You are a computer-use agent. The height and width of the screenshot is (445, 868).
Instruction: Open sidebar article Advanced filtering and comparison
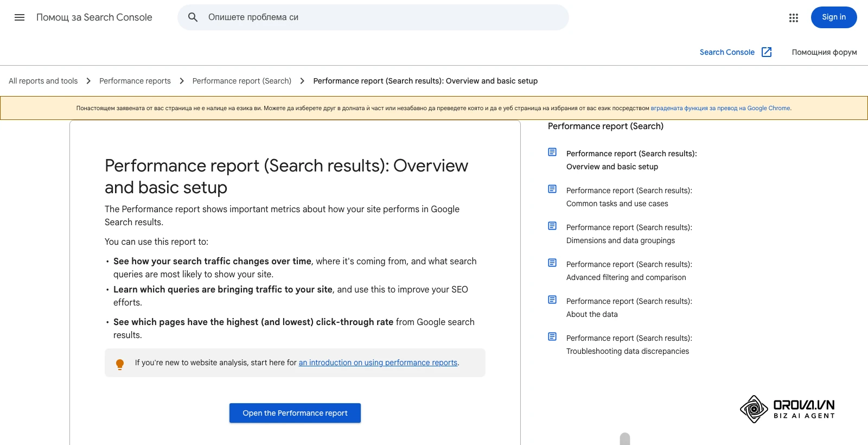coord(629,271)
